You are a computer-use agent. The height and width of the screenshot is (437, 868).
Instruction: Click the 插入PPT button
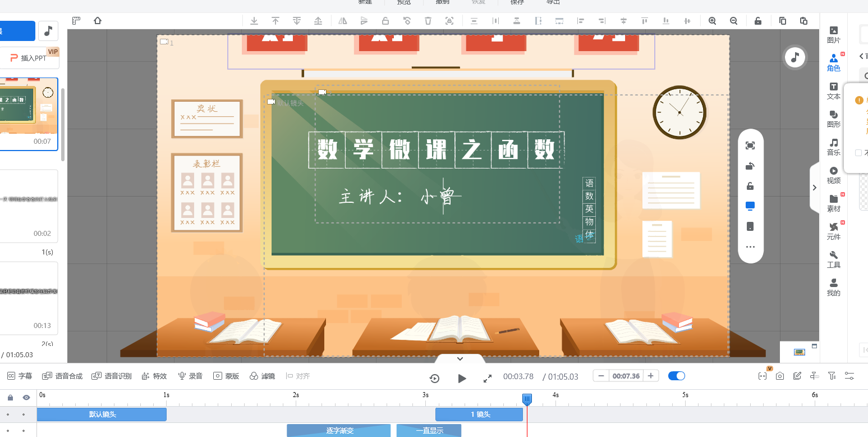[29, 58]
